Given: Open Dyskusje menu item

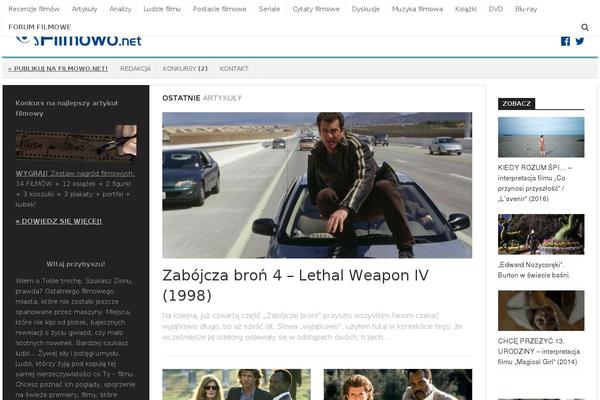Looking at the screenshot, I should click(365, 9).
